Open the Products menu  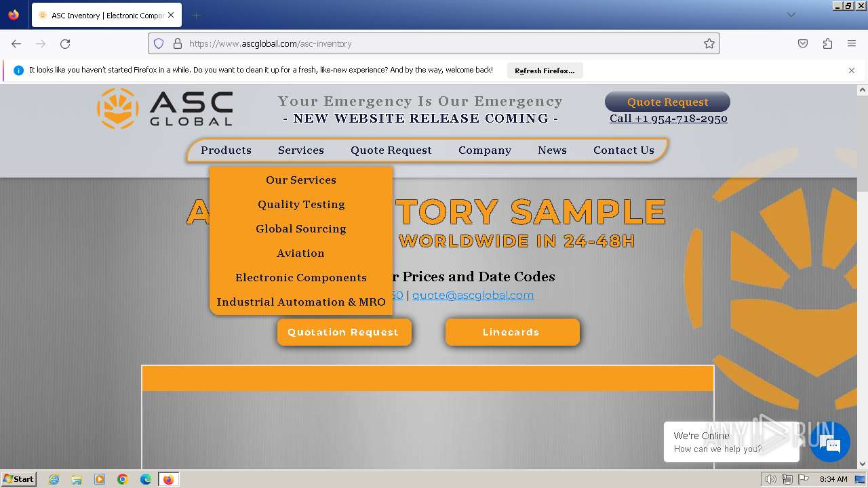pyautogui.click(x=226, y=150)
